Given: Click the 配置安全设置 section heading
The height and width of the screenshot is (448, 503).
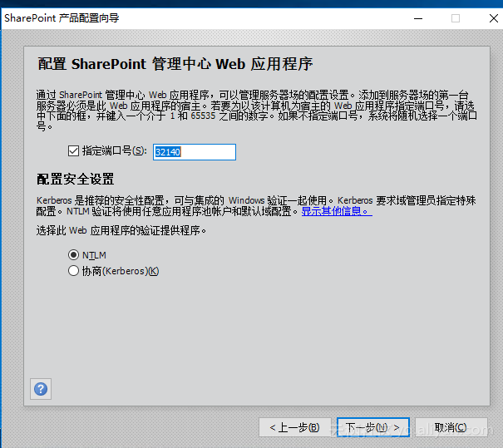Looking at the screenshot, I should point(75,180).
